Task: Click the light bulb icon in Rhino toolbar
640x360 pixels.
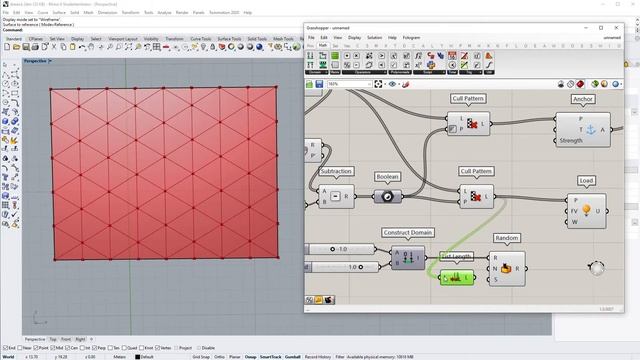Action: [x=204, y=47]
